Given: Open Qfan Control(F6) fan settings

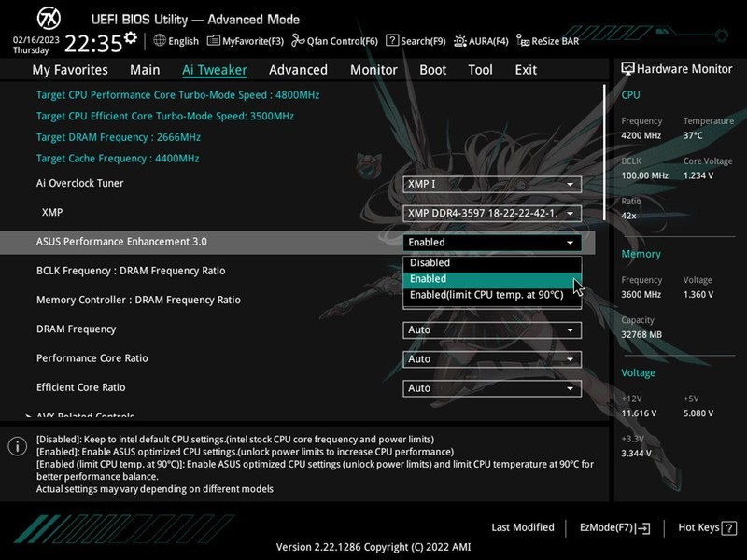Looking at the screenshot, I should [x=334, y=41].
